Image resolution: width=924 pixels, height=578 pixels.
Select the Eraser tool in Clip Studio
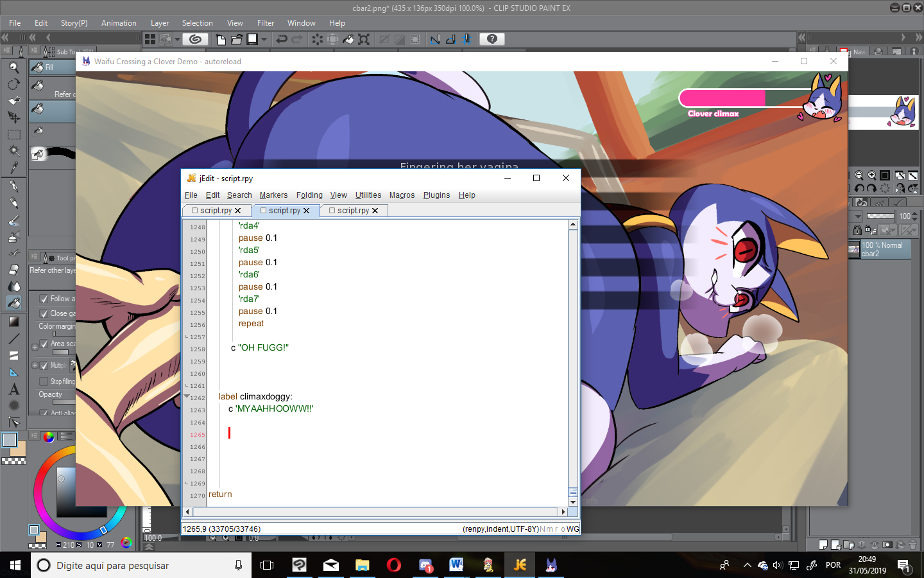[13, 270]
